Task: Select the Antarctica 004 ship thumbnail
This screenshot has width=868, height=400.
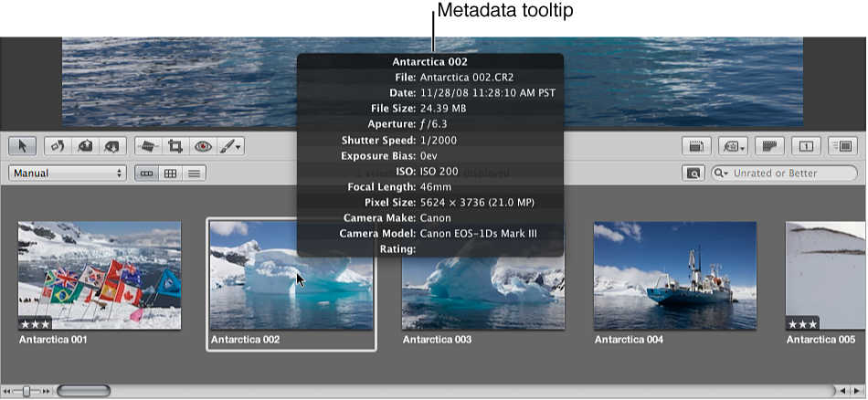Action: click(675, 275)
